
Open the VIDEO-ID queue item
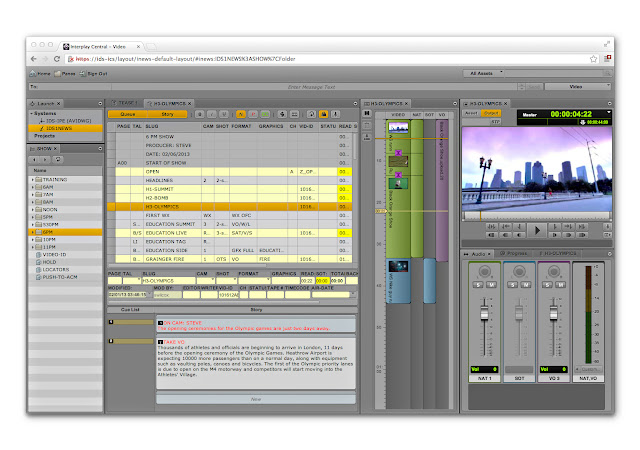[54, 254]
